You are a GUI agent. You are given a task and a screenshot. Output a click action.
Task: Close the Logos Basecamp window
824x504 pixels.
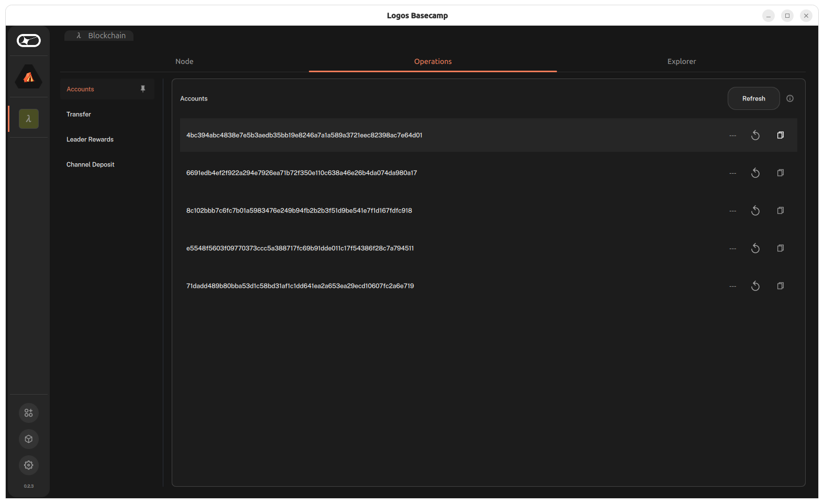pyautogui.click(x=806, y=16)
